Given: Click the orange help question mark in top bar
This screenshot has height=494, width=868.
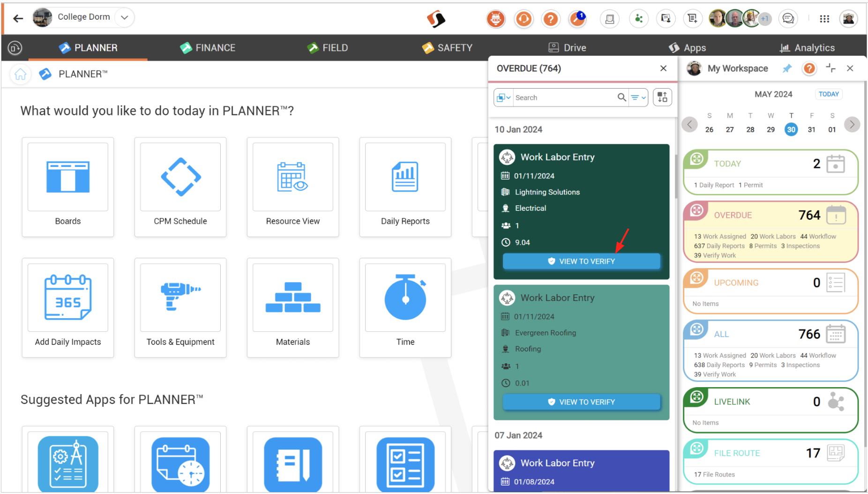Looking at the screenshot, I should 551,19.
